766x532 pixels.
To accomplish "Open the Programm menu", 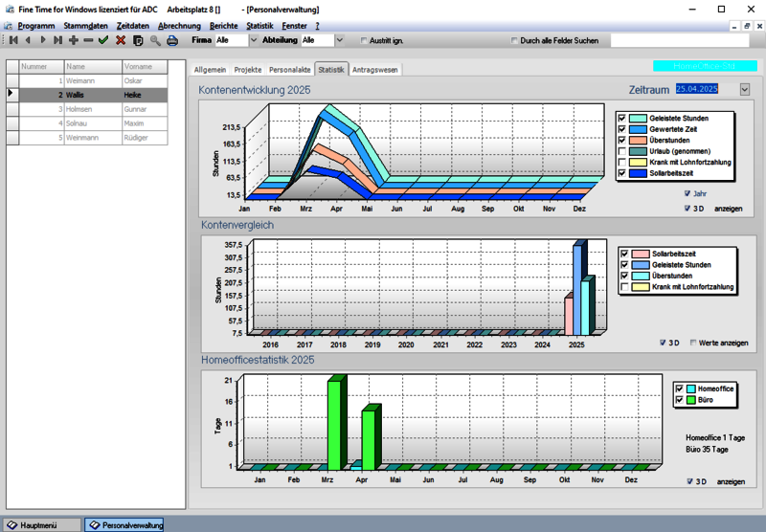I will [36, 26].
